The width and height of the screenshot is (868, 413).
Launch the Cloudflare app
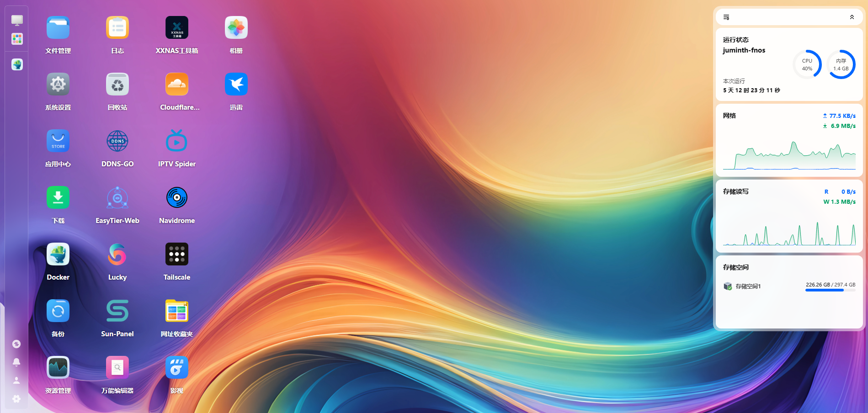click(x=176, y=84)
